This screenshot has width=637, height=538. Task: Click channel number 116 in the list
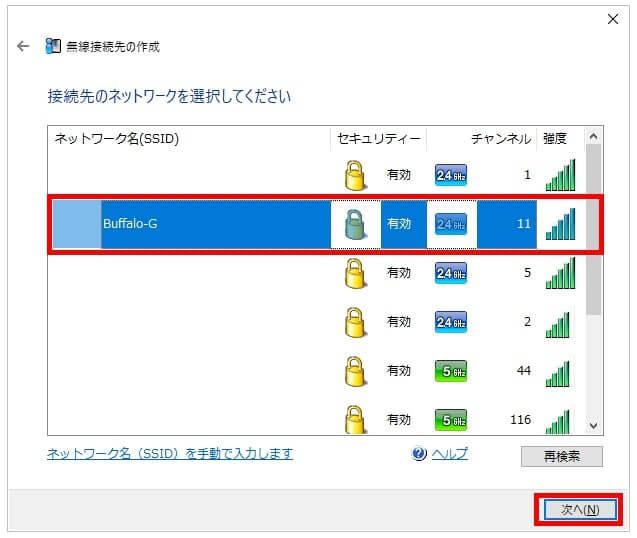tap(520, 419)
